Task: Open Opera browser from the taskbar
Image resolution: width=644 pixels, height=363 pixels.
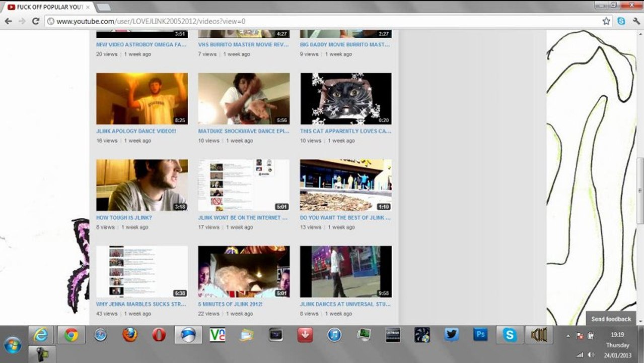Action: click(159, 335)
